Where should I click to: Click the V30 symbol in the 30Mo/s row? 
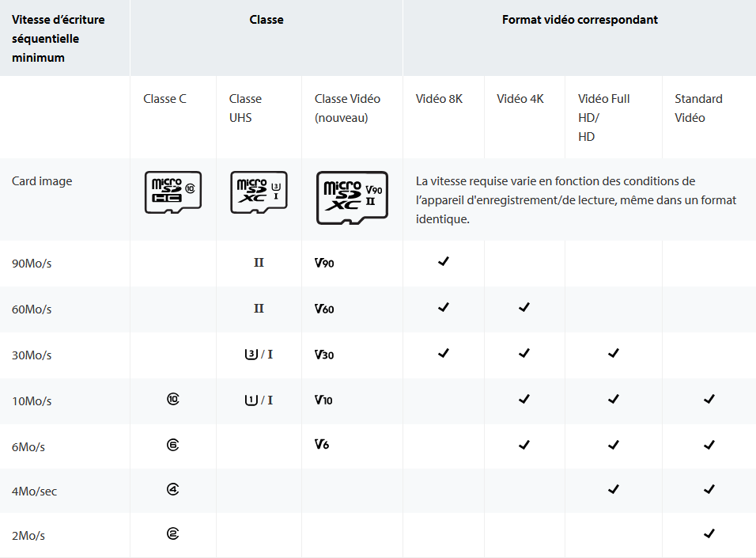click(x=324, y=355)
